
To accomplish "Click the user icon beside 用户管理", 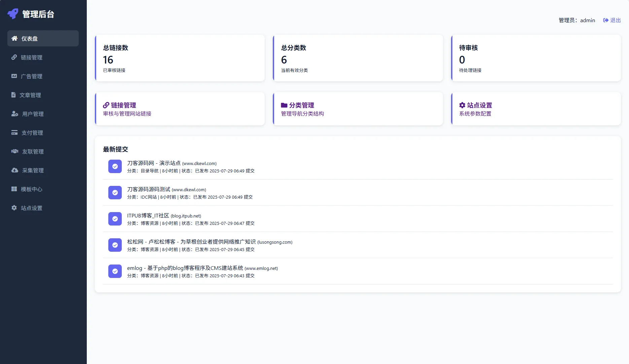I will pyautogui.click(x=15, y=114).
